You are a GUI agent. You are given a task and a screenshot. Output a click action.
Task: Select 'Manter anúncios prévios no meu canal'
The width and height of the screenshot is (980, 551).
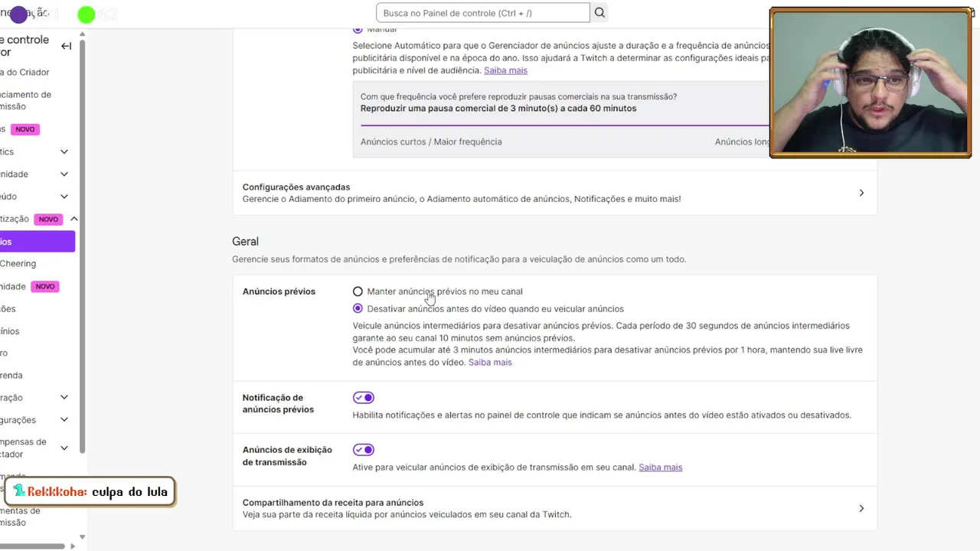pos(358,292)
